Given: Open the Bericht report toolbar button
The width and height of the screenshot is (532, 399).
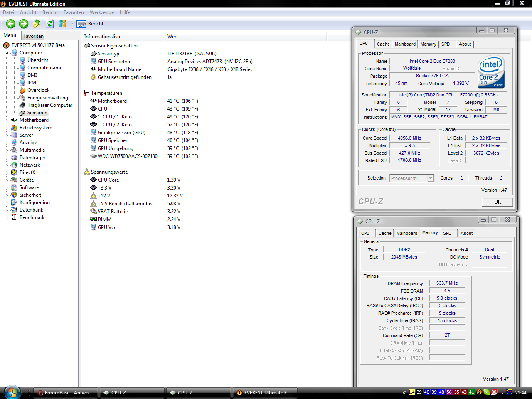Looking at the screenshot, I should click(90, 24).
